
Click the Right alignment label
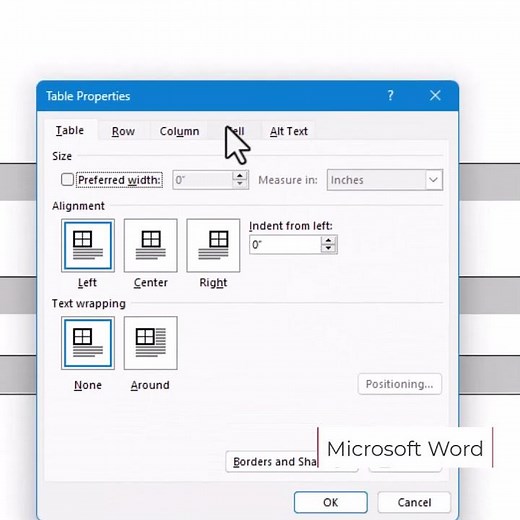click(213, 283)
